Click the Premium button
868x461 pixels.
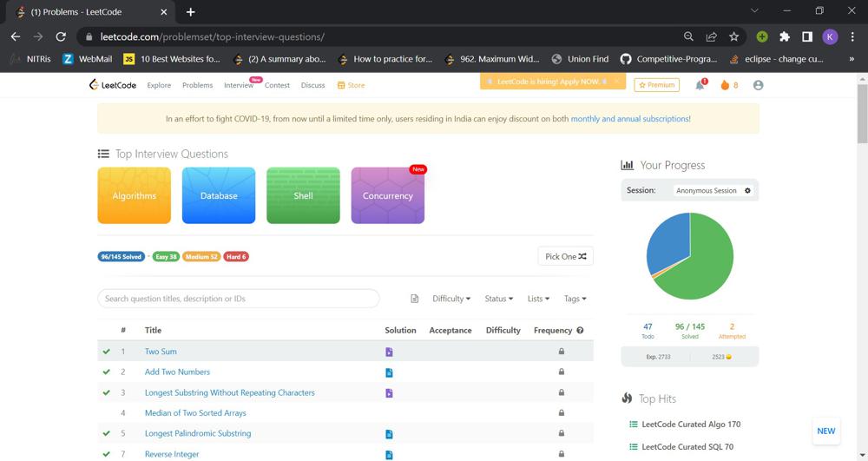pos(656,85)
